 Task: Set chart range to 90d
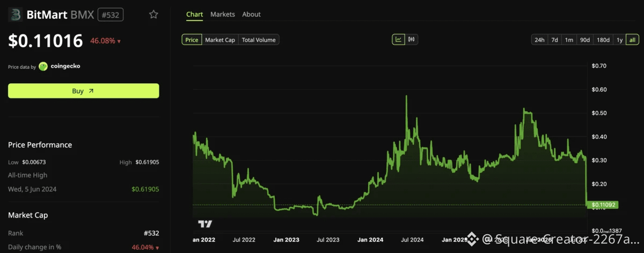point(585,40)
